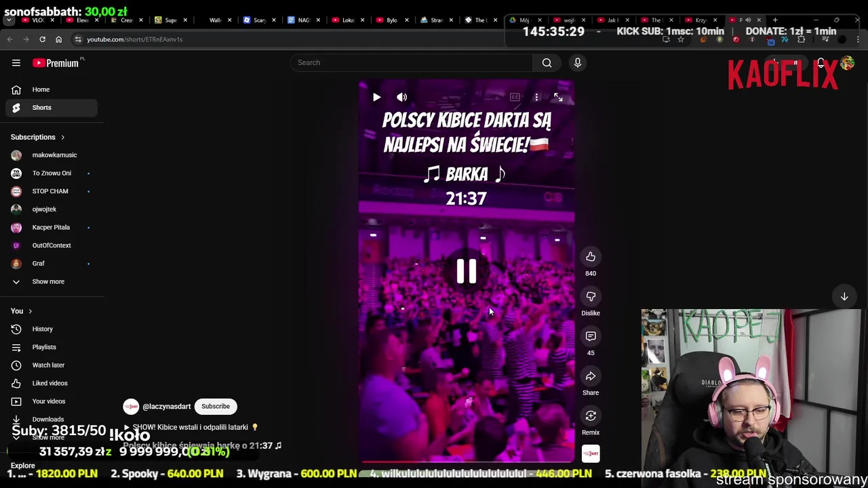Open Downloads
868x488 pixels.
(x=52, y=419)
